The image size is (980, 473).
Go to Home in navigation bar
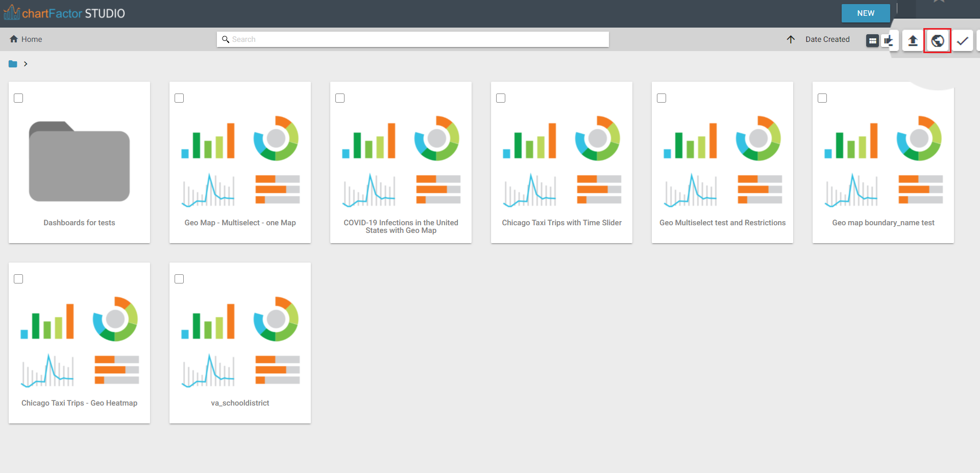pos(26,39)
